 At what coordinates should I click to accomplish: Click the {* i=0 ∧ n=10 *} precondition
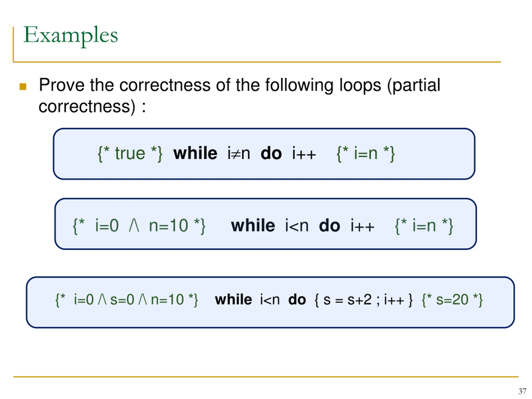139,226
